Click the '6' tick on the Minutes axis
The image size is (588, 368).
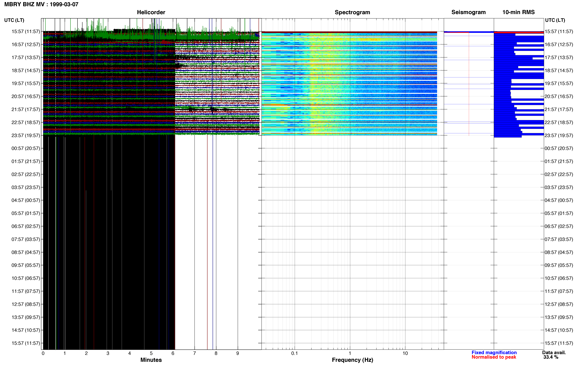coord(173,353)
